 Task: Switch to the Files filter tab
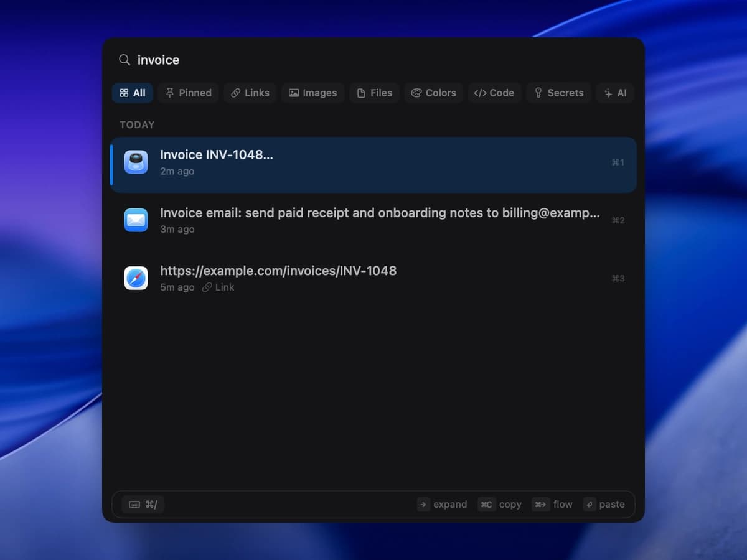pyautogui.click(x=374, y=93)
